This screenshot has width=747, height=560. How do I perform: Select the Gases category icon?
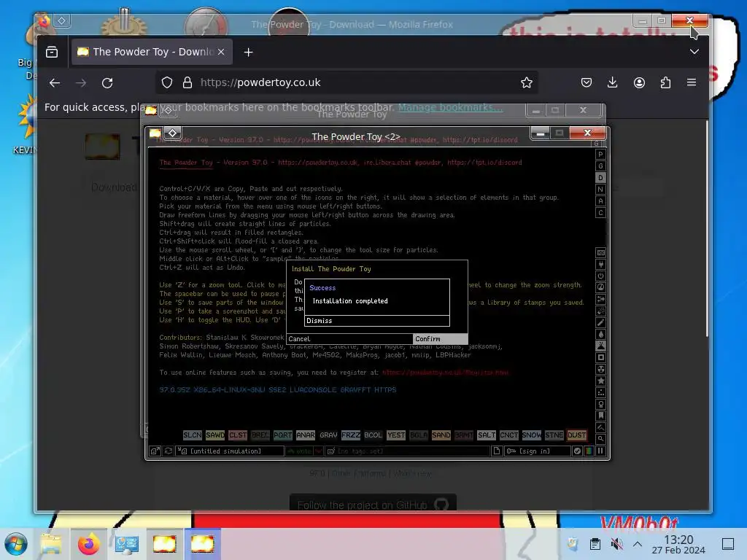[601, 322]
